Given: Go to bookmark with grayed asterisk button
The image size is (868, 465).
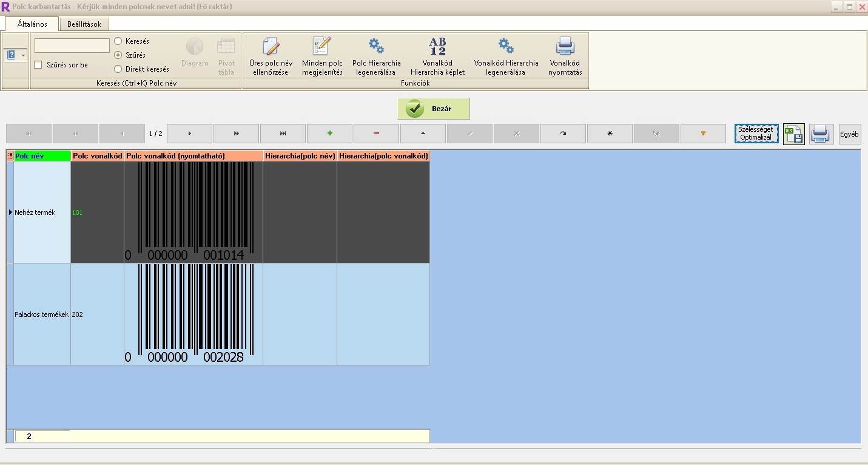Looking at the screenshot, I should click(656, 134).
